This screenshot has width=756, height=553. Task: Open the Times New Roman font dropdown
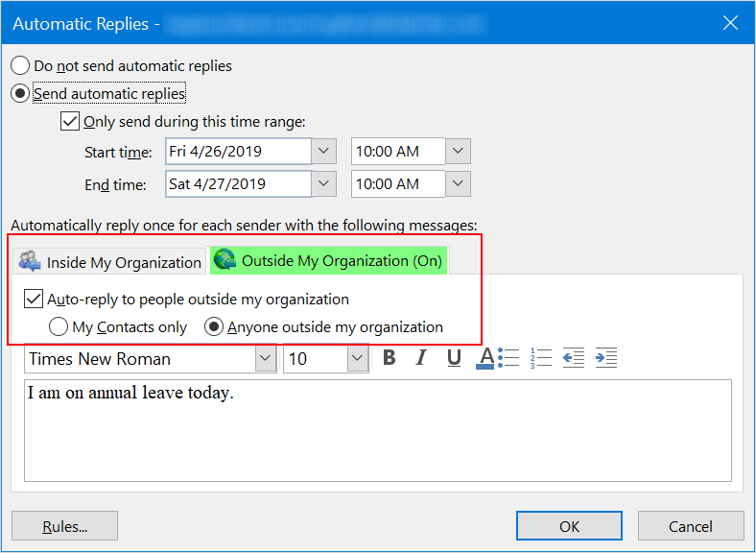265,359
